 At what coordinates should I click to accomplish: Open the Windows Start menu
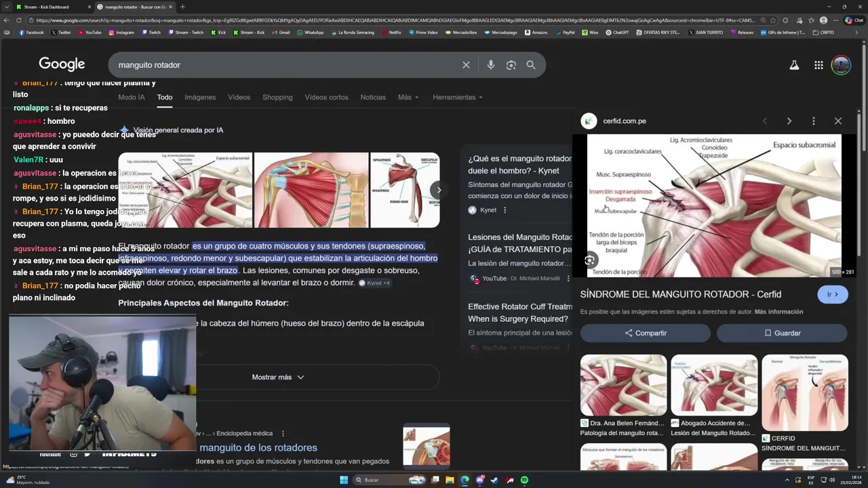[344, 480]
